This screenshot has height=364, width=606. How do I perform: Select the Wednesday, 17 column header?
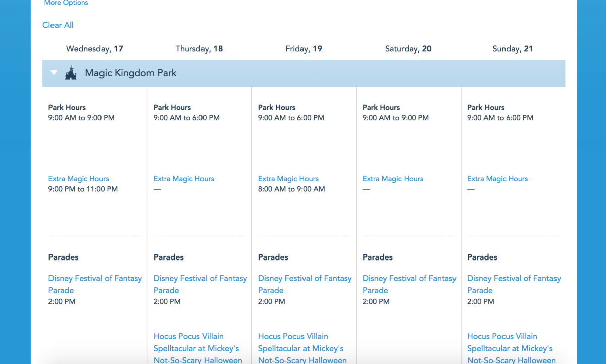pyautogui.click(x=94, y=49)
